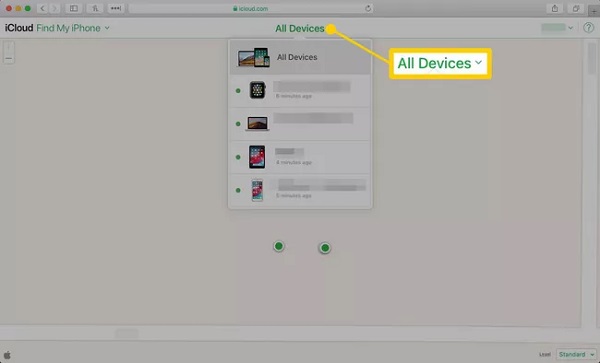Viewport: 600px width, 363px height.
Task: Select All Devices entry in device list
Action: [x=300, y=57]
